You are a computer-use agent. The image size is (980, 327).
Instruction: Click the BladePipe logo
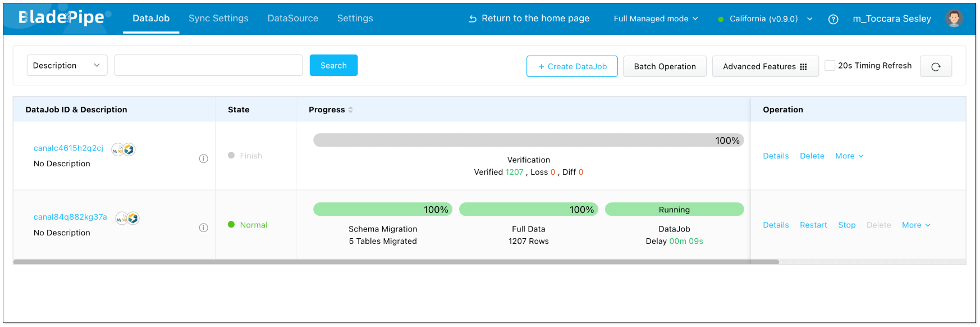tap(62, 18)
